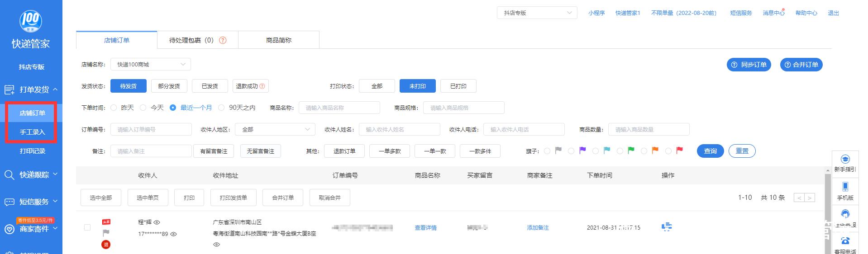868x254 pixels.
Task: Click the 快递管家 100 logo
Action: coord(31,22)
